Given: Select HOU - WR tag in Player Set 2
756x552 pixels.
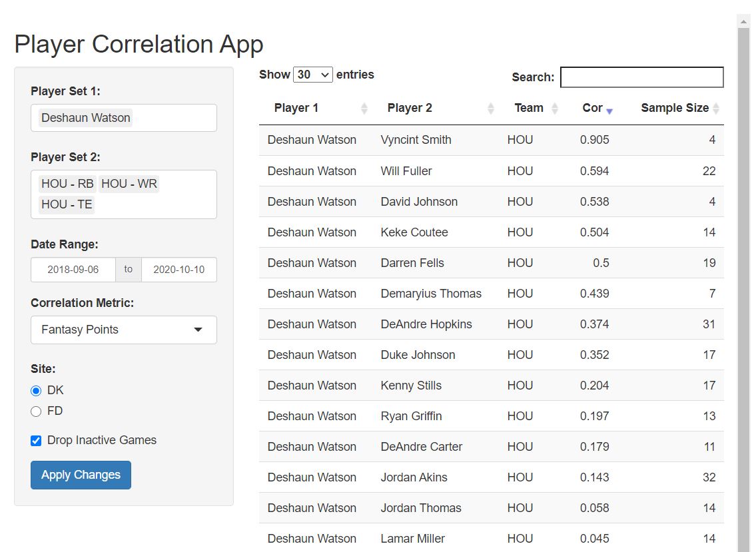Looking at the screenshot, I should click(x=129, y=184).
